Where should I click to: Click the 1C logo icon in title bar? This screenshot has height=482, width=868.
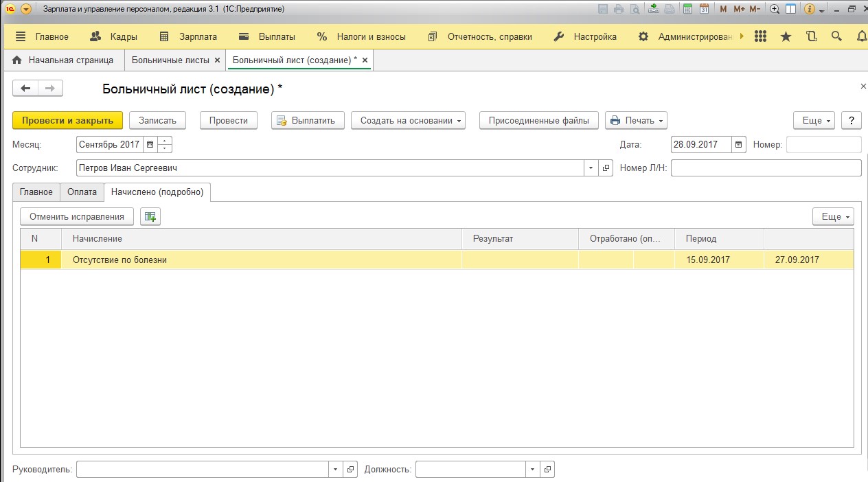pos(10,9)
